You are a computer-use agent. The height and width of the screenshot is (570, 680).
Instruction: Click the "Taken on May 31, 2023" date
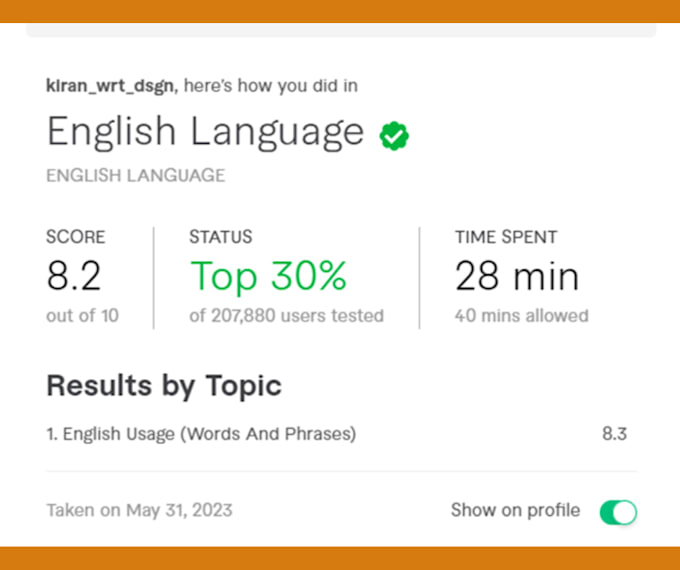tap(139, 510)
